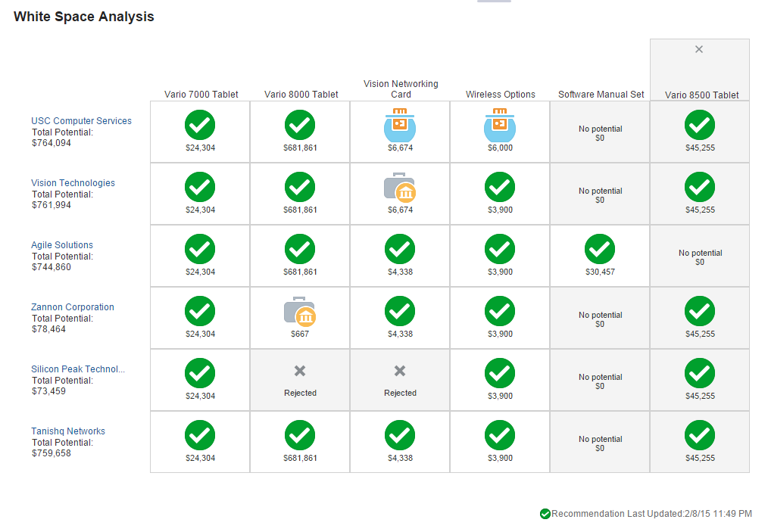The image size is (768, 532).
Task: Select Agile Solutions Vario 8500 No potential cell
Action: [700, 257]
